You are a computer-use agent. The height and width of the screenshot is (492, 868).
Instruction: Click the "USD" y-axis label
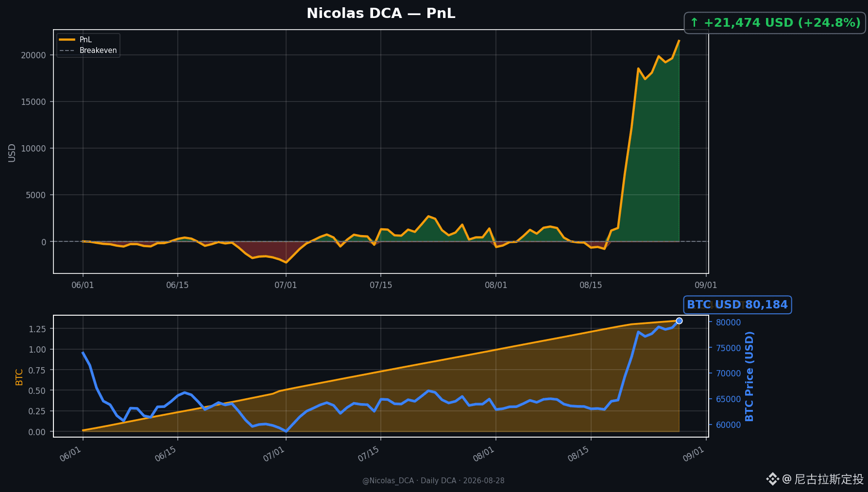coord(12,153)
